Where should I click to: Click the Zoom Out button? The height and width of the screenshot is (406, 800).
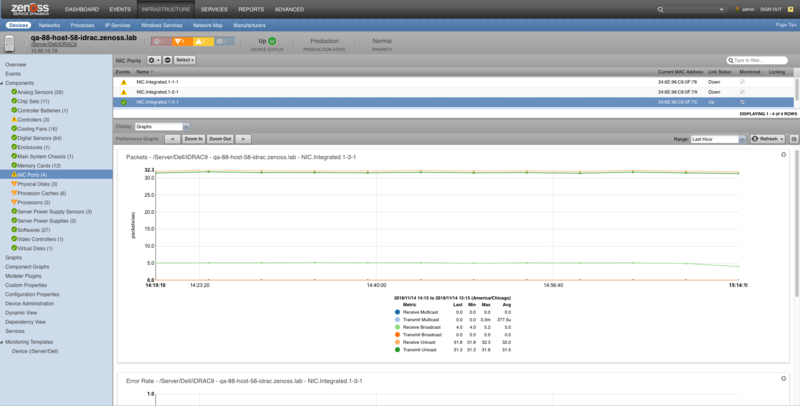click(220, 139)
